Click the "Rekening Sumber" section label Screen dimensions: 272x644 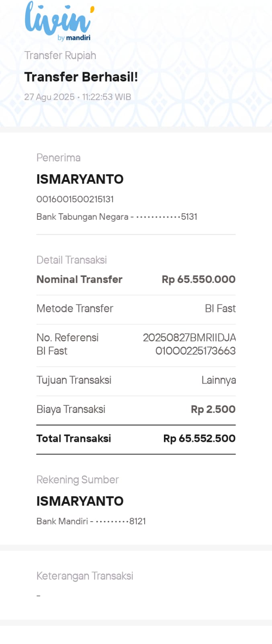tap(78, 480)
